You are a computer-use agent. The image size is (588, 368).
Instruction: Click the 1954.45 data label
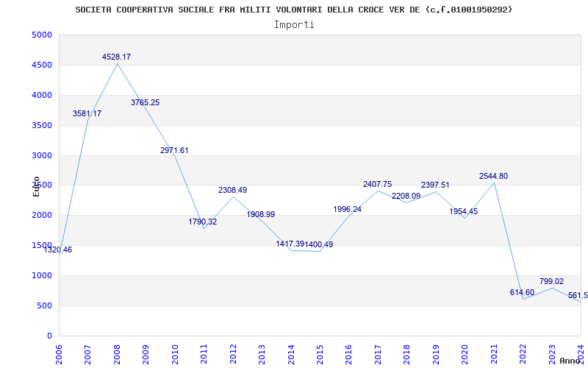[x=464, y=212]
